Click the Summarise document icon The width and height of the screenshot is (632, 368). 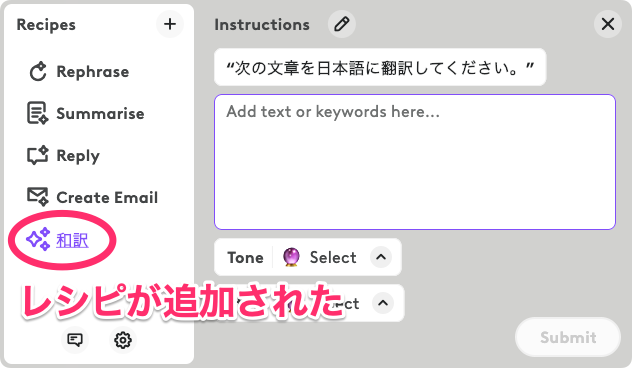(x=37, y=113)
